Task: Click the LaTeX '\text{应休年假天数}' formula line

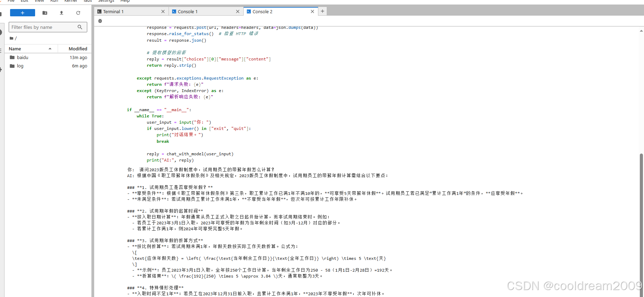Action: pyautogui.click(x=259, y=258)
